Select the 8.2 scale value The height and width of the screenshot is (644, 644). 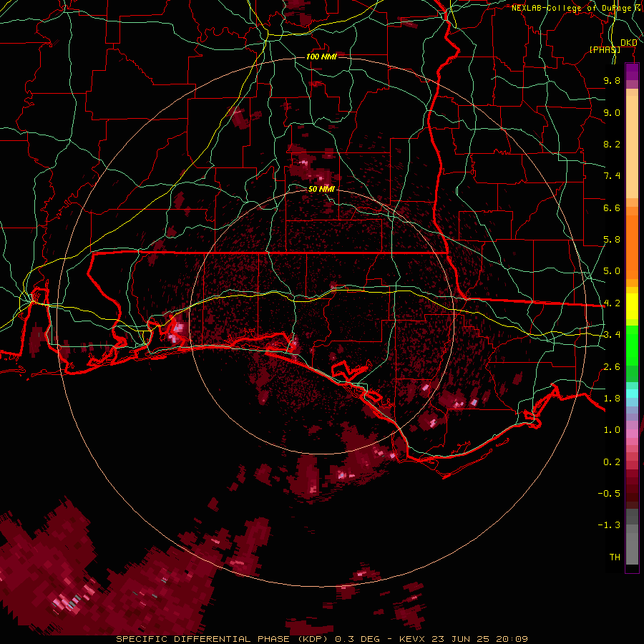pyautogui.click(x=612, y=144)
